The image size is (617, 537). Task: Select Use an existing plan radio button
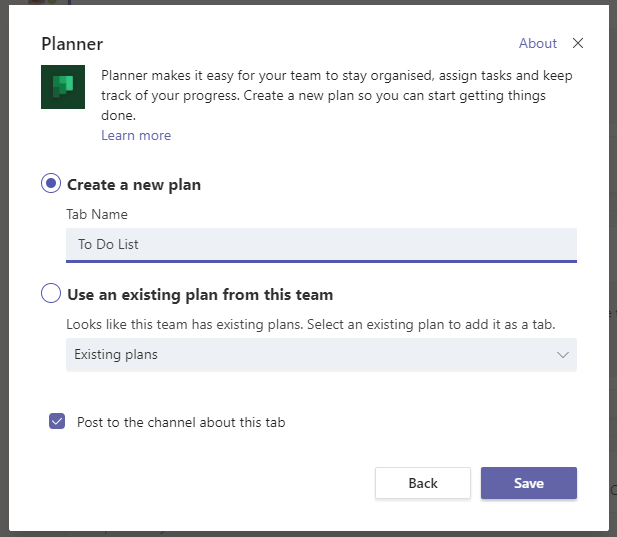coord(51,293)
